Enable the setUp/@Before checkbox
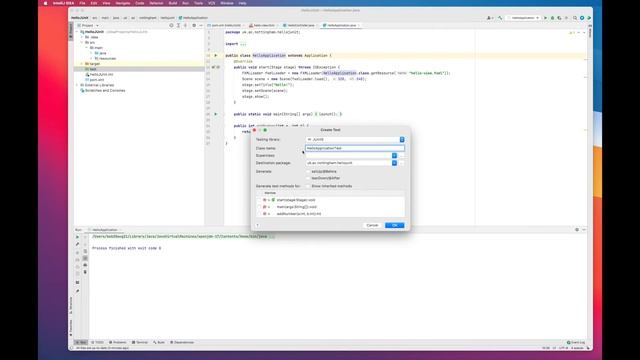This screenshot has height=360, width=640. (308, 172)
